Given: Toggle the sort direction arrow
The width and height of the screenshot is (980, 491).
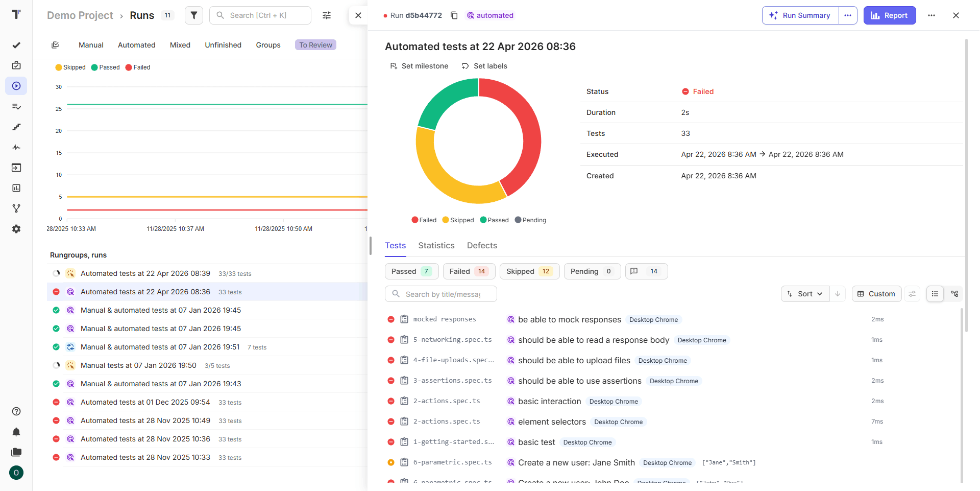Looking at the screenshot, I should [838, 294].
